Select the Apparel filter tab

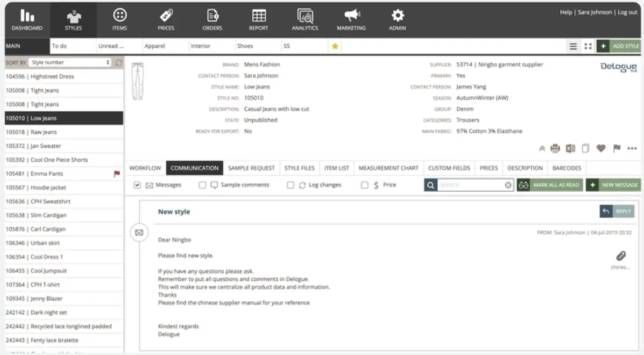[x=165, y=46]
